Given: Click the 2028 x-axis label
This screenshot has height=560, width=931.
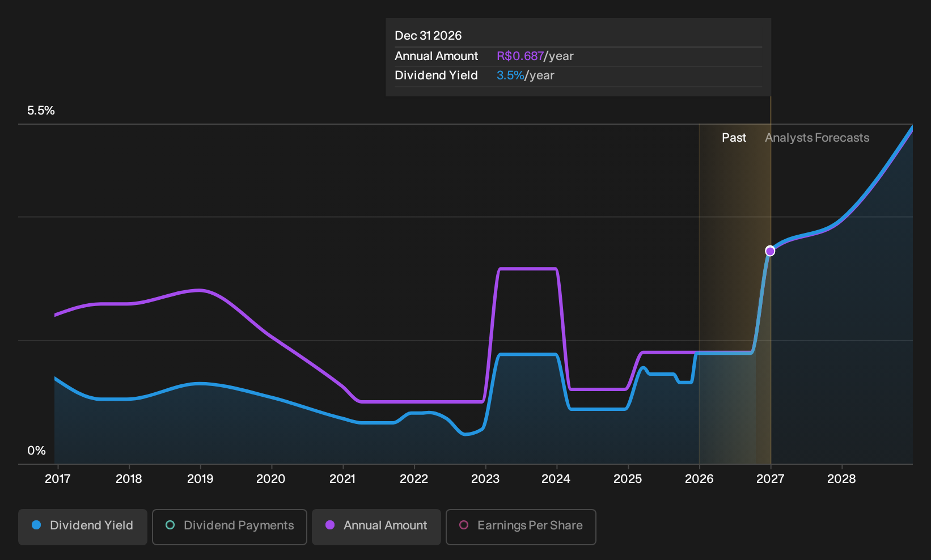Looking at the screenshot, I should (841, 479).
